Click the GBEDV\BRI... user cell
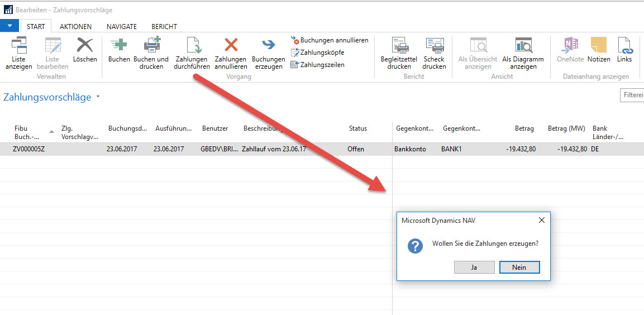644x315 pixels. tap(219, 149)
